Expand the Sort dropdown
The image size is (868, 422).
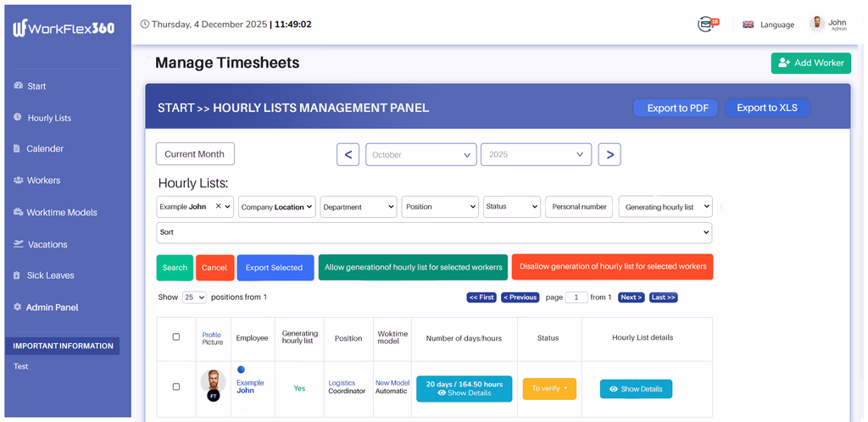coord(434,232)
